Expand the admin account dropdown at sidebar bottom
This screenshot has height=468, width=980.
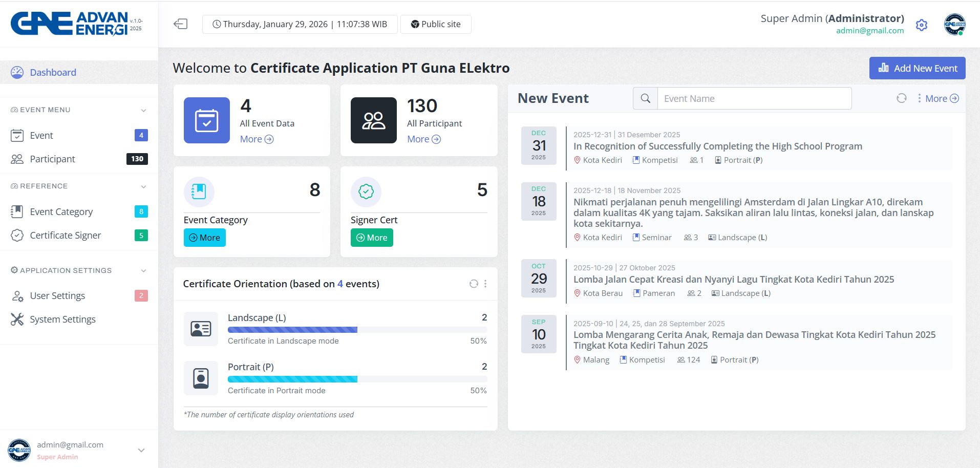[141, 450]
